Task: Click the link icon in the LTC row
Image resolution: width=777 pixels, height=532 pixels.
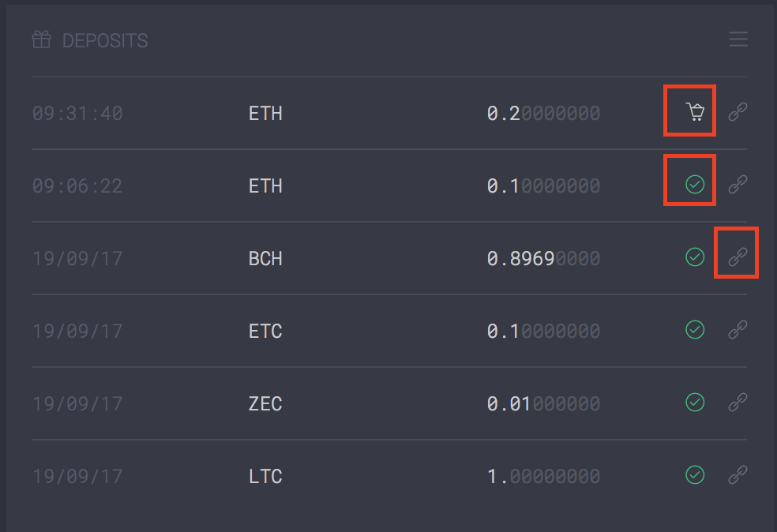Action: 738,475
